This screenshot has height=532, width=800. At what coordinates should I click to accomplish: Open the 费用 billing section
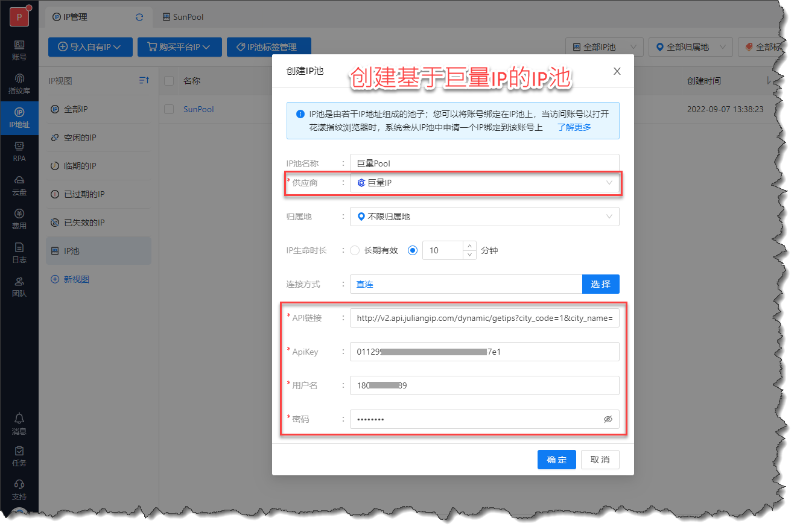click(x=19, y=220)
